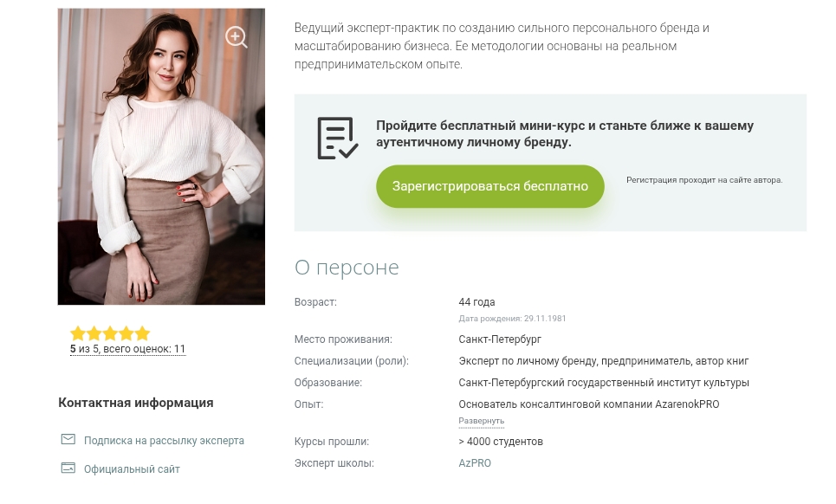
Task: Select the second rating star
Action: click(x=94, y=333)
